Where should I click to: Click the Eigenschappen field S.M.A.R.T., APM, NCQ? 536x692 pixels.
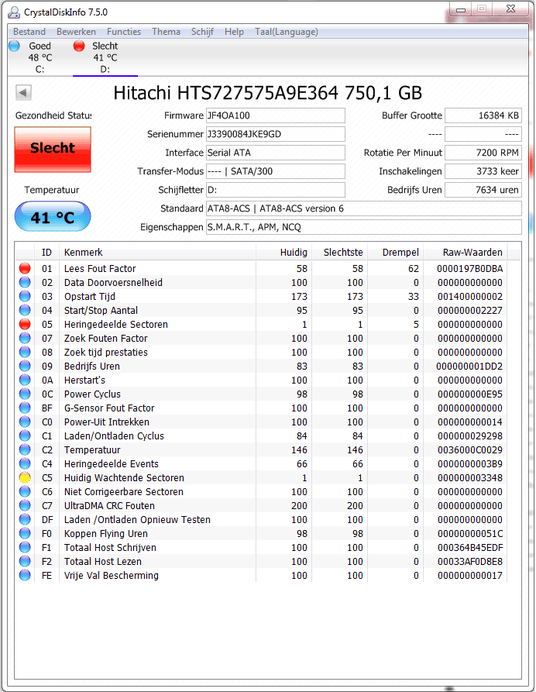click(364, 227)
